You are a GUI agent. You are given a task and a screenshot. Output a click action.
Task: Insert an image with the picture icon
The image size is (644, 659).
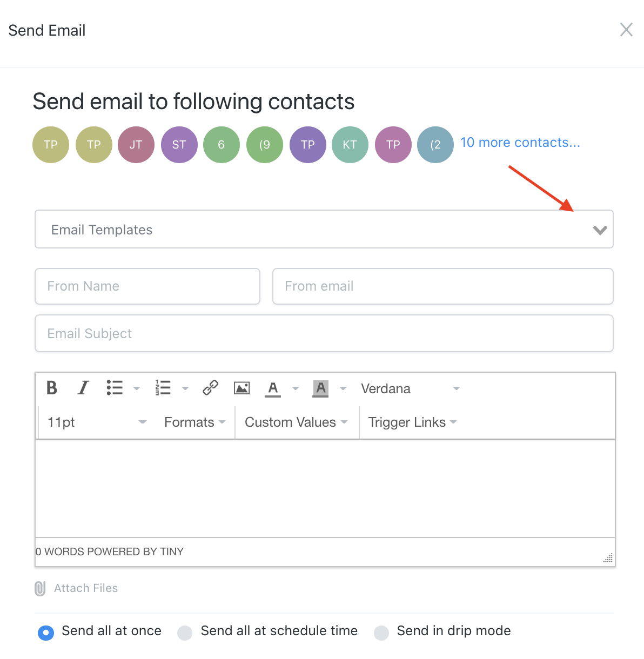[242, 388]
